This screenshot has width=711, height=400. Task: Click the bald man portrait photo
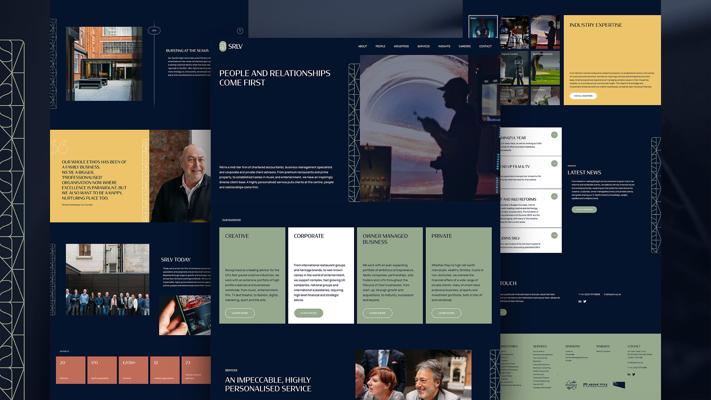(x=180, y=176)
